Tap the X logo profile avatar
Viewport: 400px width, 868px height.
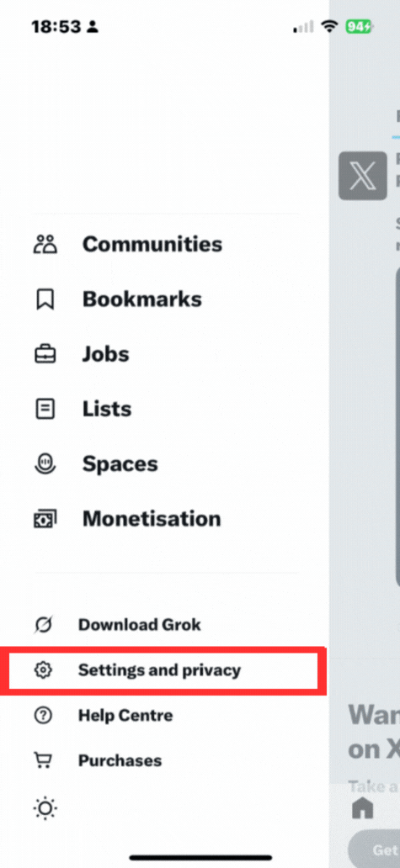point(363,176)
